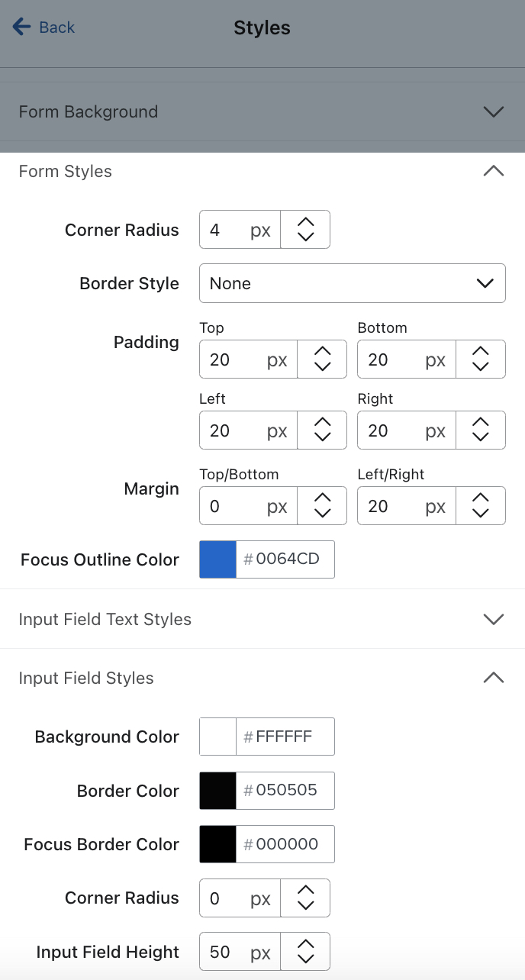Increase the Left padding value
The image size is (525, 980).
321,422
